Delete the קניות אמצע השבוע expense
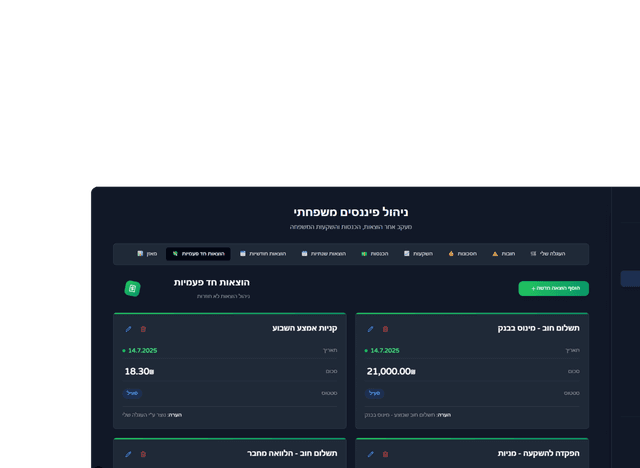This screenshot has height=468, width=640. (143, 328)
